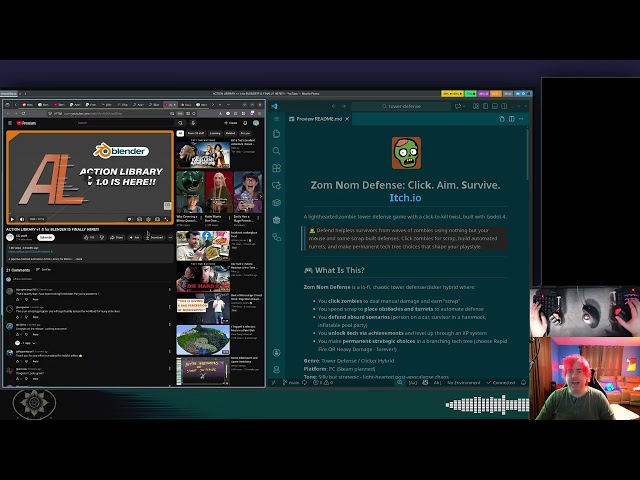Split the editor to the right
The width and height of the screenshot is (640, 480).
pyautogui.click(x=511, y=119)
